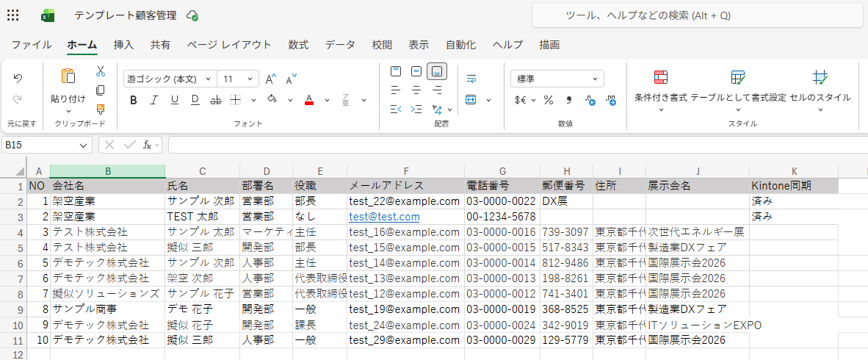868x360 pixels.
Task: Click the Paste clipboard icon
Action: point(68,77)
